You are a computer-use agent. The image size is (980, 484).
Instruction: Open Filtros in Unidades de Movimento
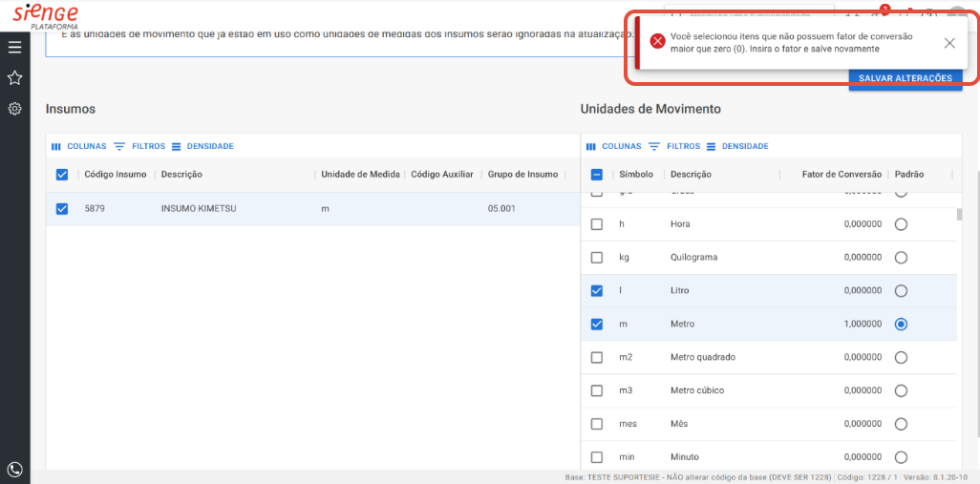pos(675,146)
